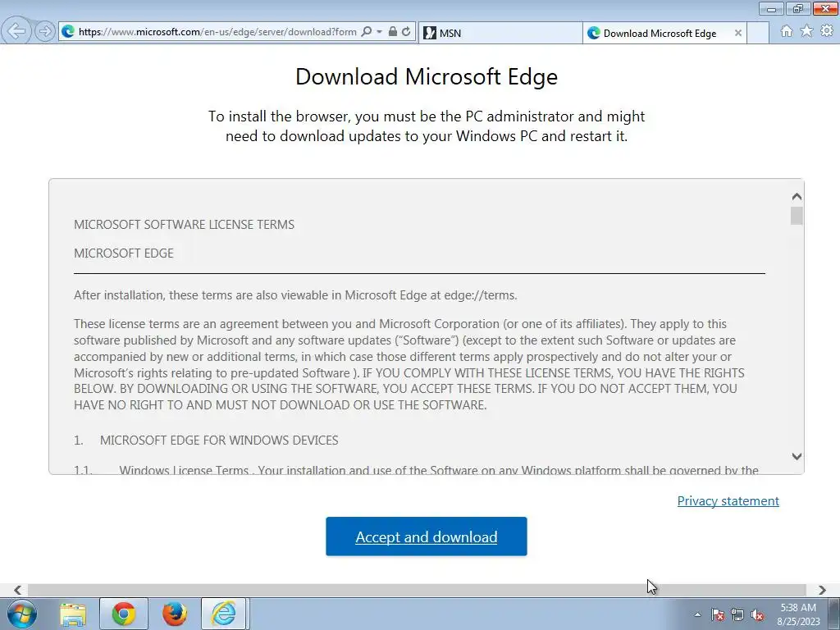Open the Tools gear menu
840x630 pixels.
827,32
